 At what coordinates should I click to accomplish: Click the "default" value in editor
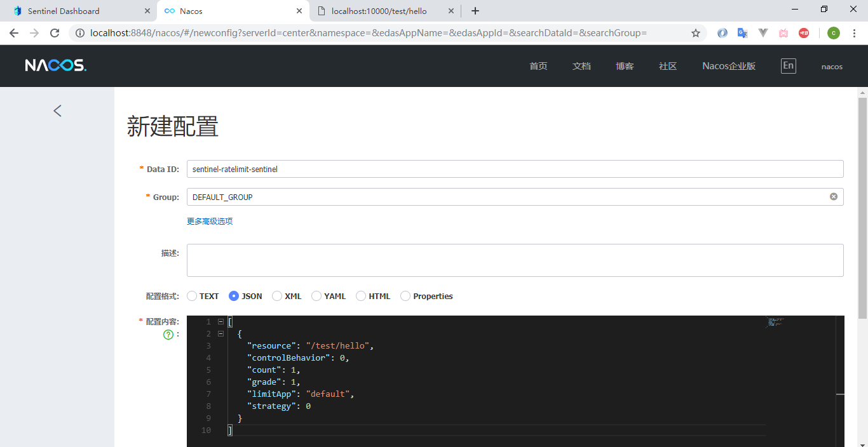click(x=327, y=394)
